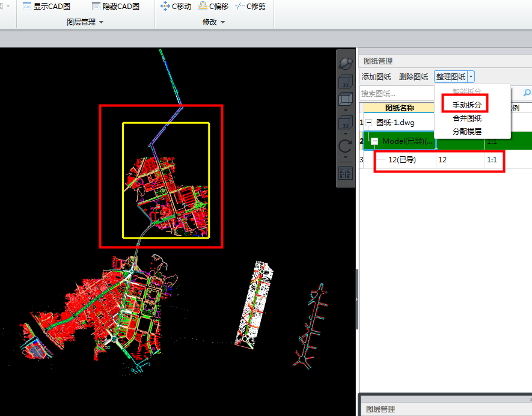The width and height of the screenshot is (532, 416).
Task: Click the orbit sphere view icon
Action: point(346,64)
